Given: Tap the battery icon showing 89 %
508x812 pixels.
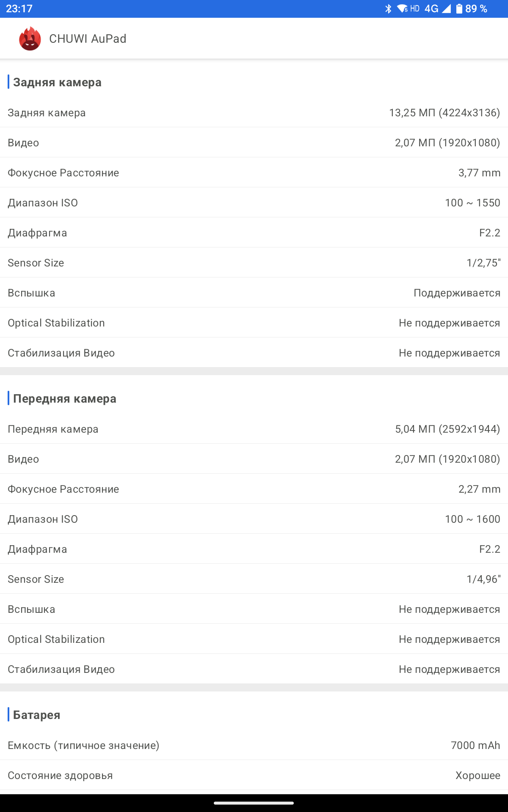Looking at the screenshot, I should click(x=459, y=8).
